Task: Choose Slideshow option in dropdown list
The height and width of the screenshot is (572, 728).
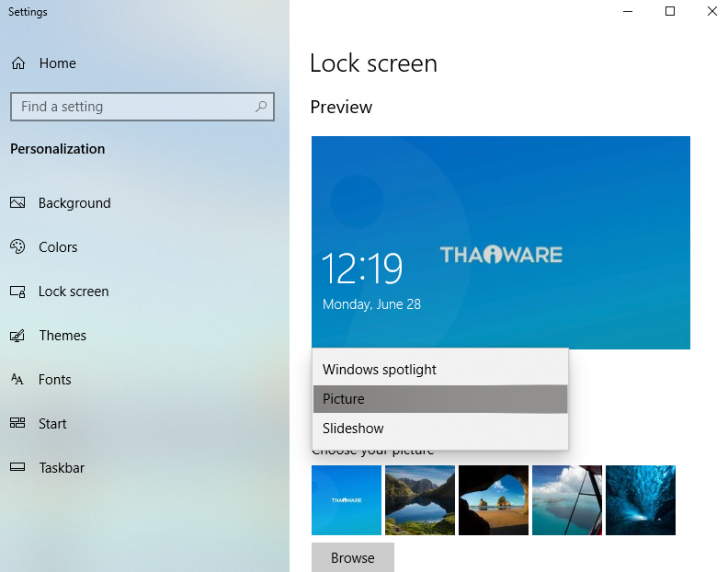Action: click(x=440, y=428)
